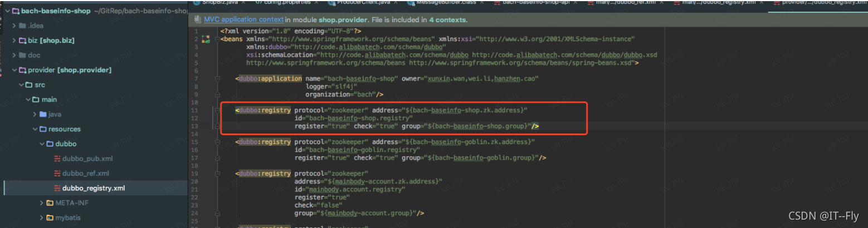Expand the .idea folder arrow
The image size is (868, 228).
tap(14, 26)
